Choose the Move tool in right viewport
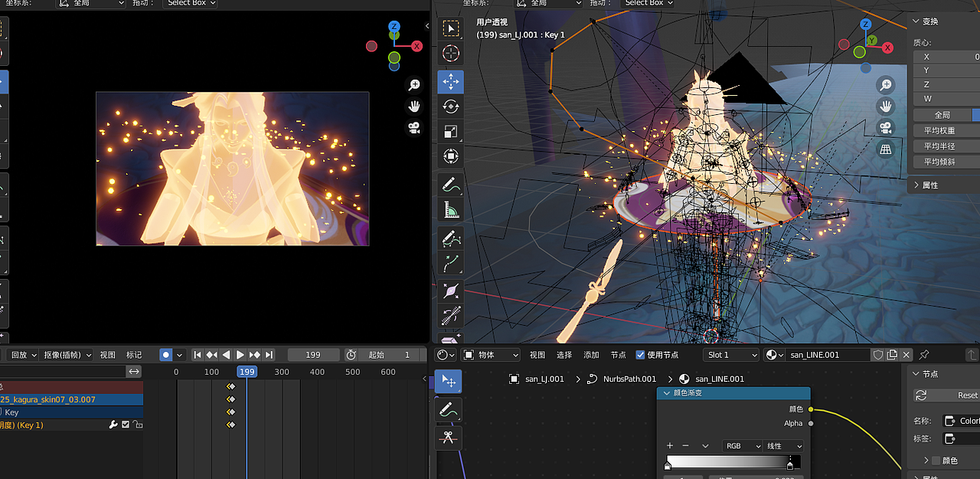Image resolution: width=980 pixels, height=479 pixels. pos(451,82)
